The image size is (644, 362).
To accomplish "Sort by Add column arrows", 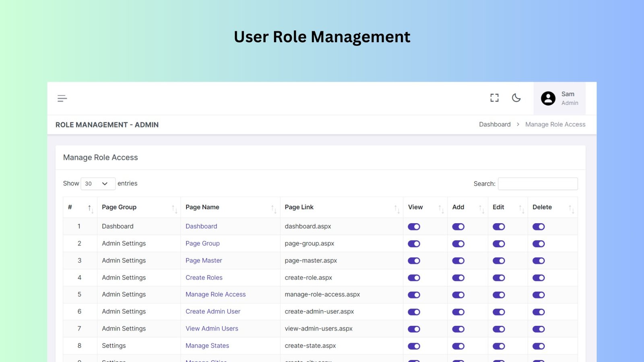I will pyautogui.click(x=481, y=208).
